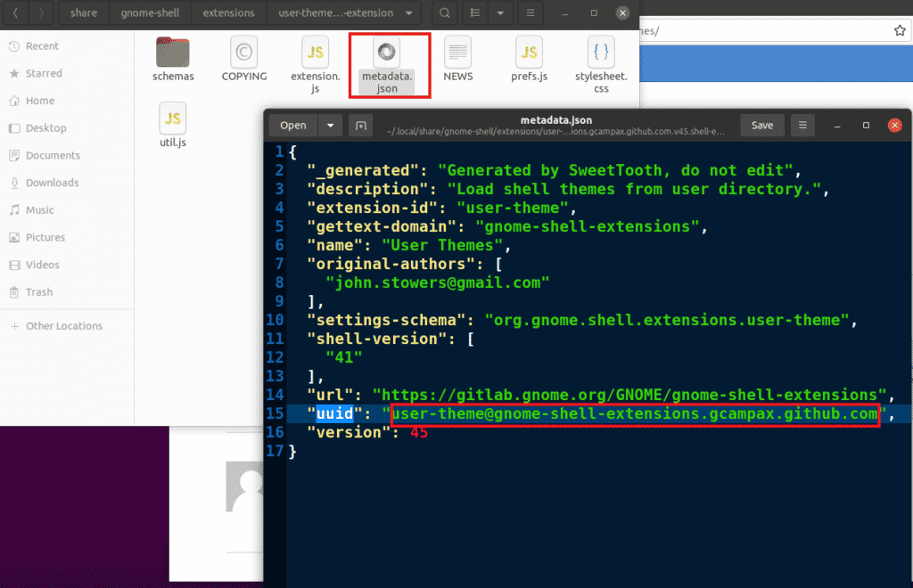Bookmark the page using the star icon

coord(901,29)
